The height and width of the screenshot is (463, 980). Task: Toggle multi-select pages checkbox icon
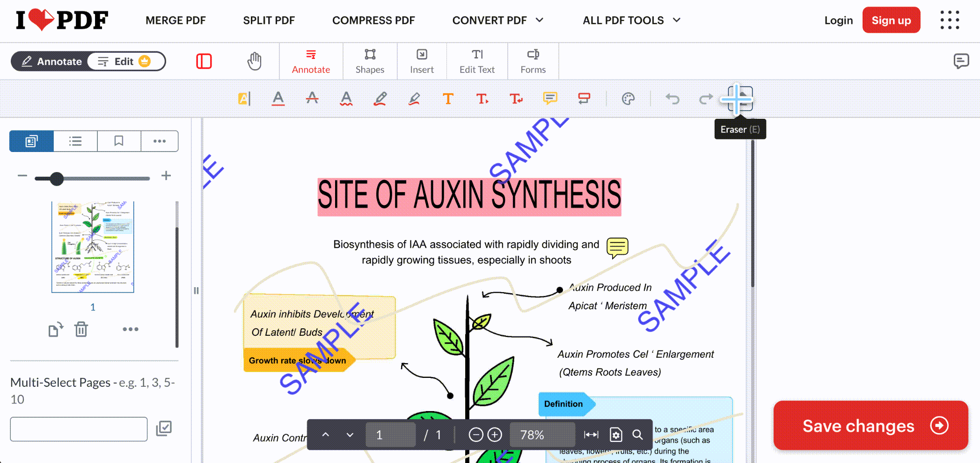(164, 428)
